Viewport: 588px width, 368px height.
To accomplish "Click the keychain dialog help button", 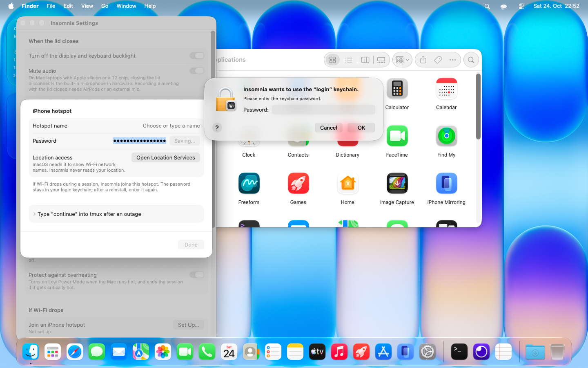I will pyautogui.click(x=217, y=128).
